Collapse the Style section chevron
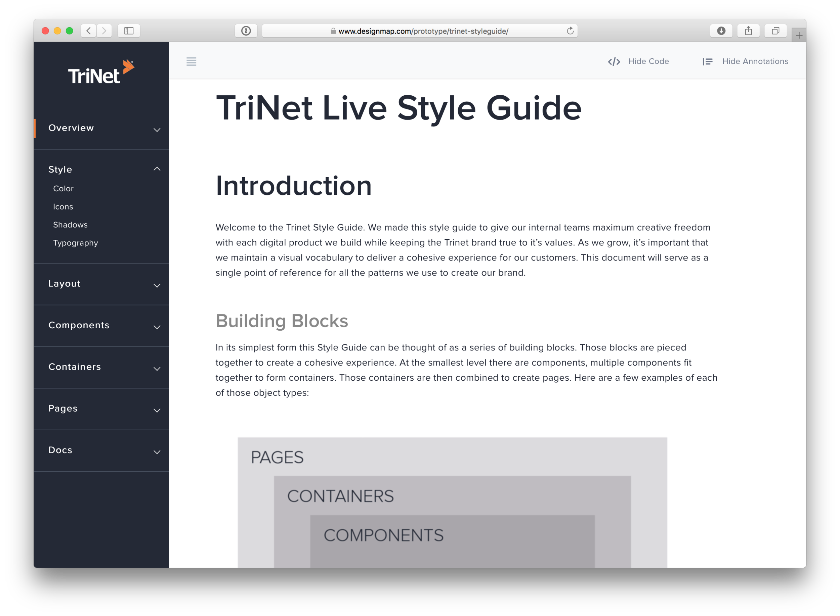840x616 pixels. (x=157, y=169)
